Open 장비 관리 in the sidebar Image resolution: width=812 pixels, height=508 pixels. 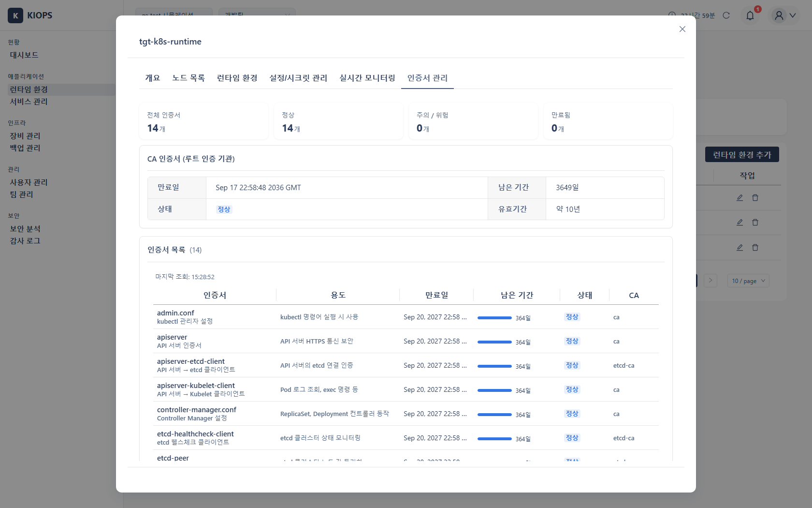pos(25,136)
